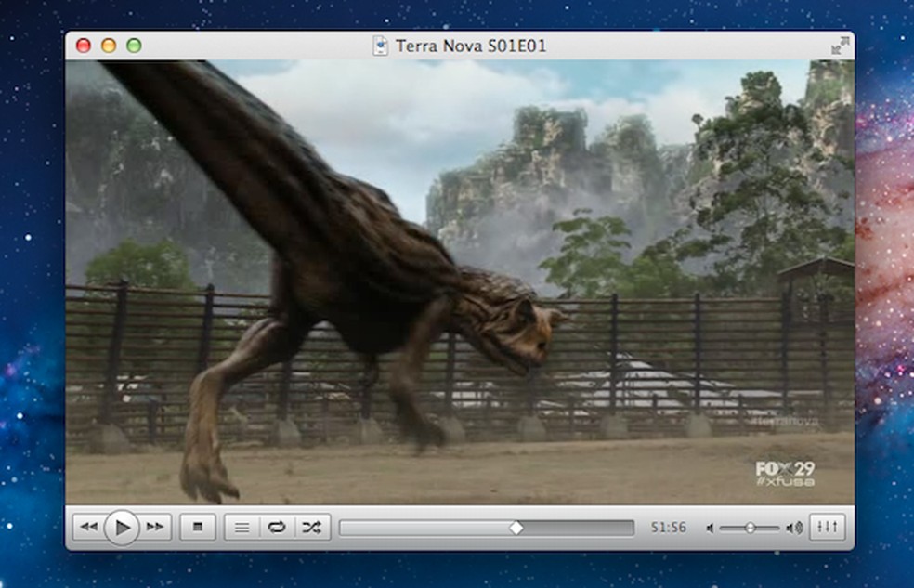Click the diamond playhead on the seek bar
The width and height of the screenshot is (914, 588).
[x=516, y=528]
